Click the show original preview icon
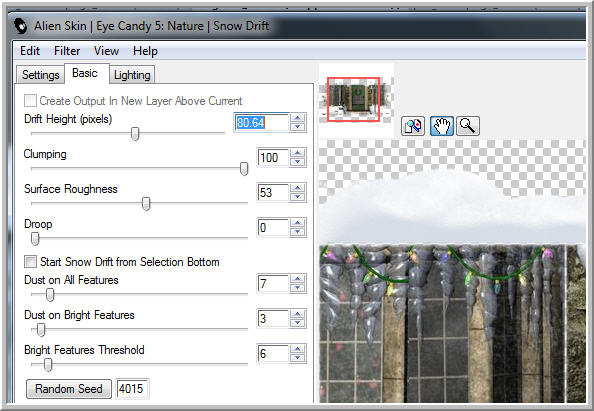The height and width of the screenshot is (411, 594). [413, 126]
